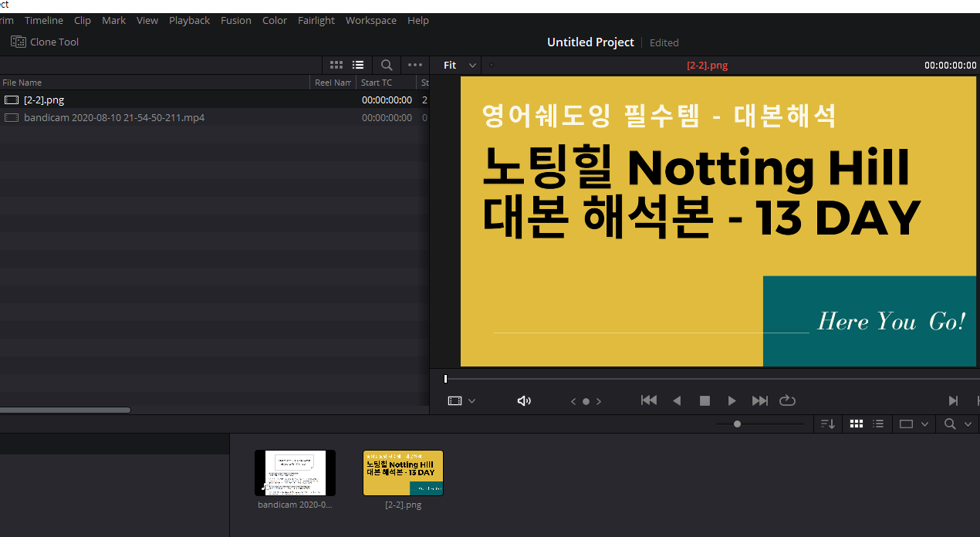Screen dimensions: 980x537
Task: Open the Fit zoom dropdown in viewer
Action: (x=461, y=66)
